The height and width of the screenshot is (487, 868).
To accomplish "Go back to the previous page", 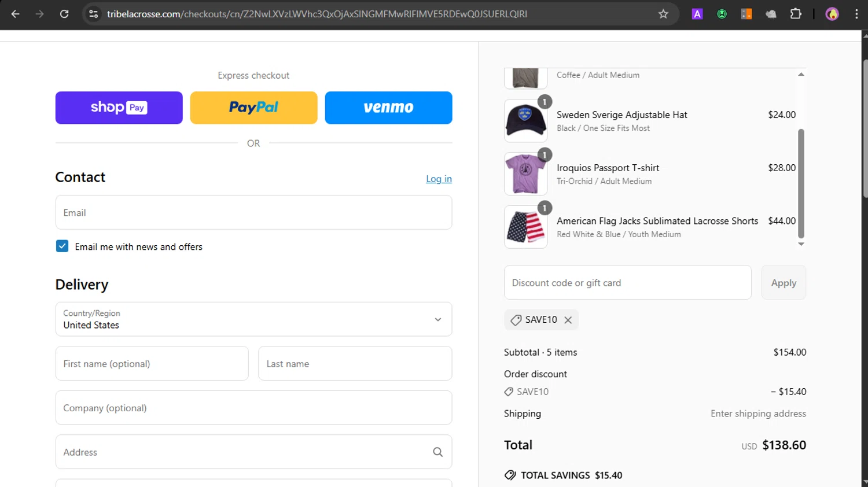I will click(x=16, y=14).
